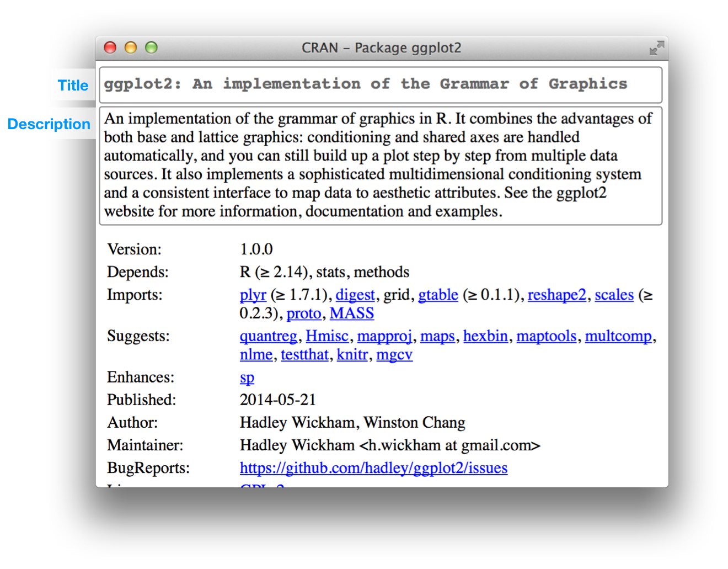Click the yellow minimize window button
The width and height of the screenshot is (728, 569).
pos(131,47)
